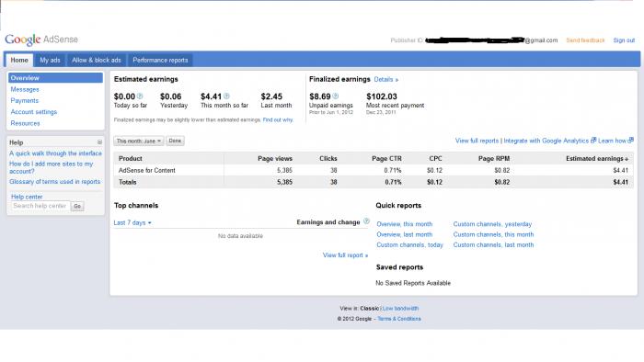
Task: Open the Performance reports tab
Action: (160, 60)
